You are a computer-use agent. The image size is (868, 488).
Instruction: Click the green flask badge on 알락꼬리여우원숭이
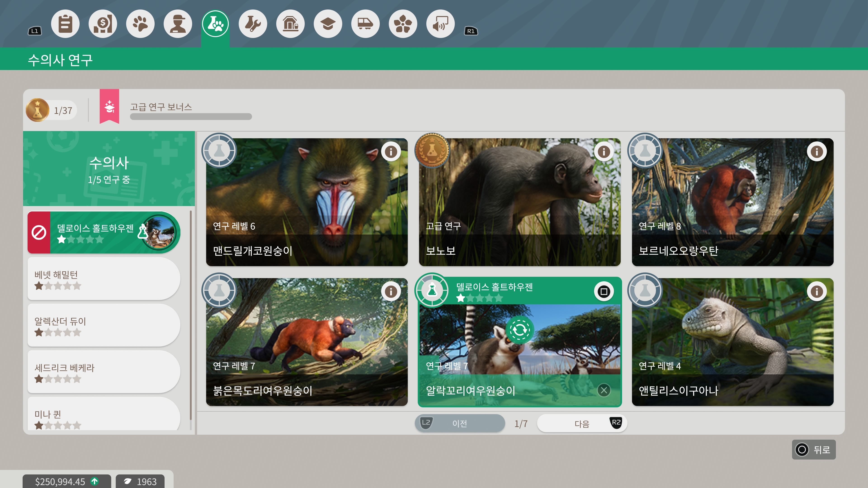coord(432,290)
